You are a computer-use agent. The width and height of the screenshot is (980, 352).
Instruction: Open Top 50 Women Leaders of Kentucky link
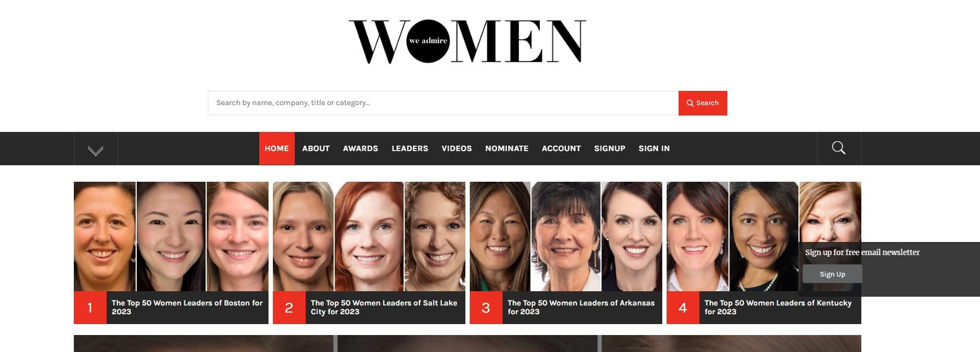778,307
